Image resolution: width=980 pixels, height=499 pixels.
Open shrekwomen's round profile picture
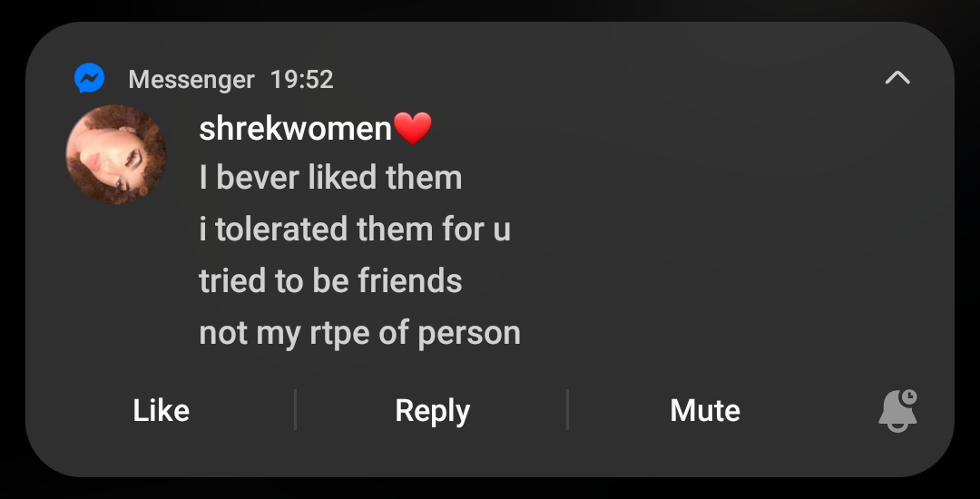(x=116, y=155)
